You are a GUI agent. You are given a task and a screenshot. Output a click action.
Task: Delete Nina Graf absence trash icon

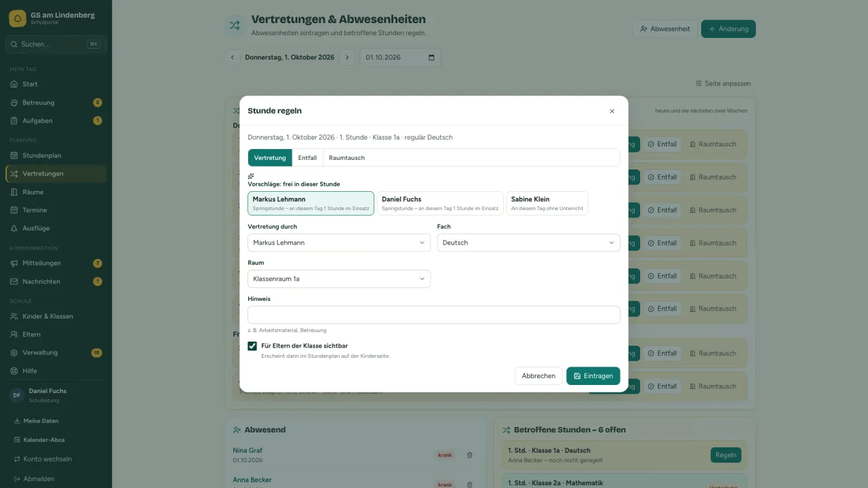coord(469,455)
